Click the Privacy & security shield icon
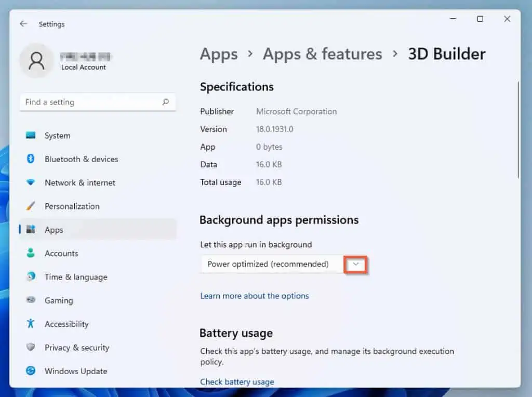 tap(31, 348)
